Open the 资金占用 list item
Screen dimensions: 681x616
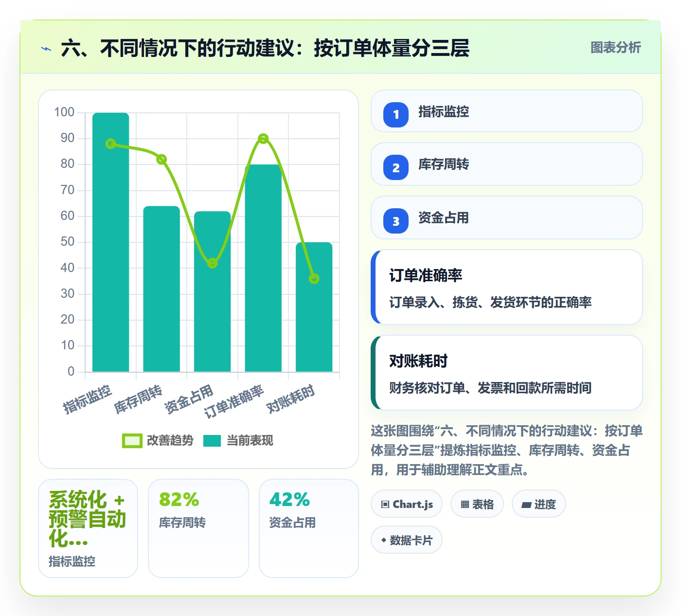pos(507,217)
